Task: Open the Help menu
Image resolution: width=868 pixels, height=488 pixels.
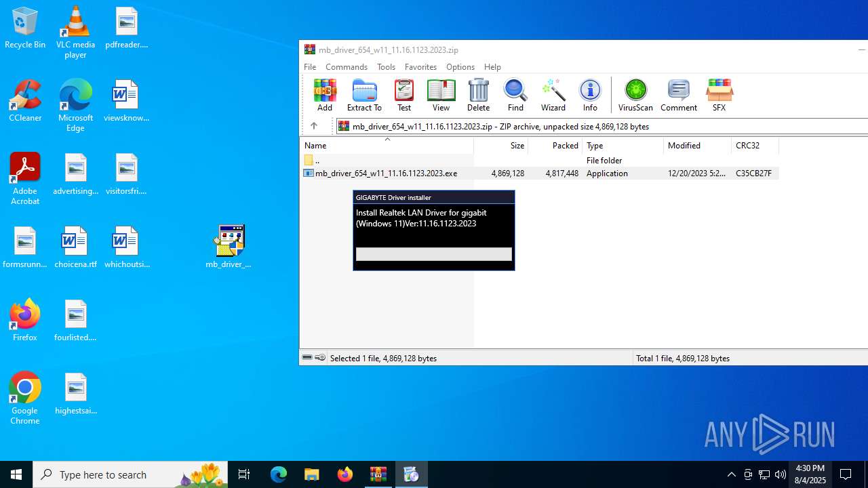Action: click(492, 67)
